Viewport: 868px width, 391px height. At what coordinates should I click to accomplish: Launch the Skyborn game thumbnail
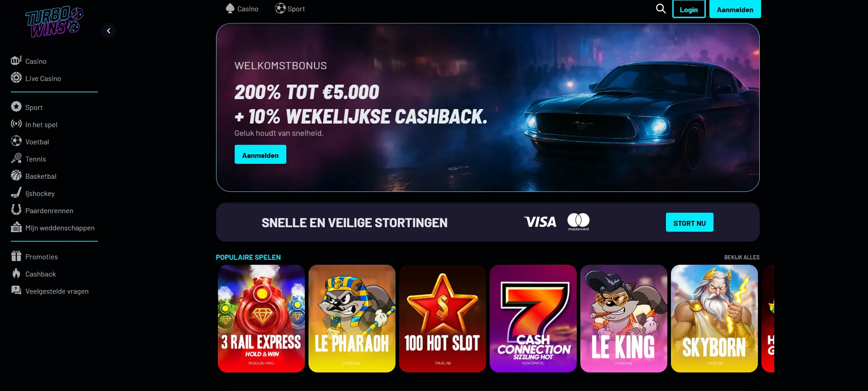[714, 319]
